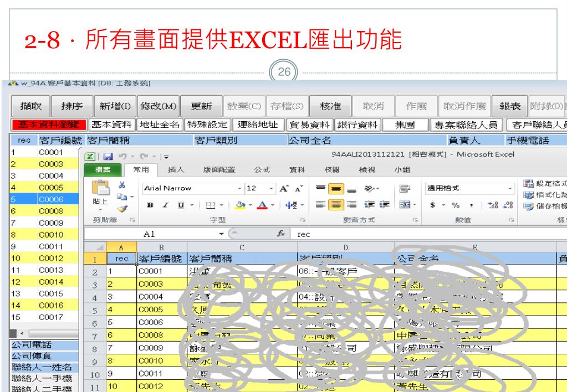Image resolution: width=567 pixels, height=392 pixels.
Task: Toggle align text left
Action: pyautogui.click(x=320, y=204)
